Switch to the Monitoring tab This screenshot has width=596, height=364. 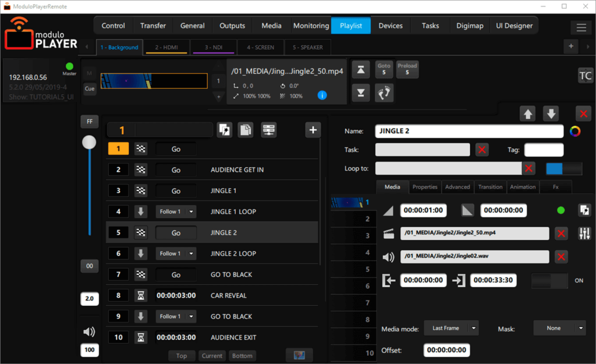click(311, 26)
